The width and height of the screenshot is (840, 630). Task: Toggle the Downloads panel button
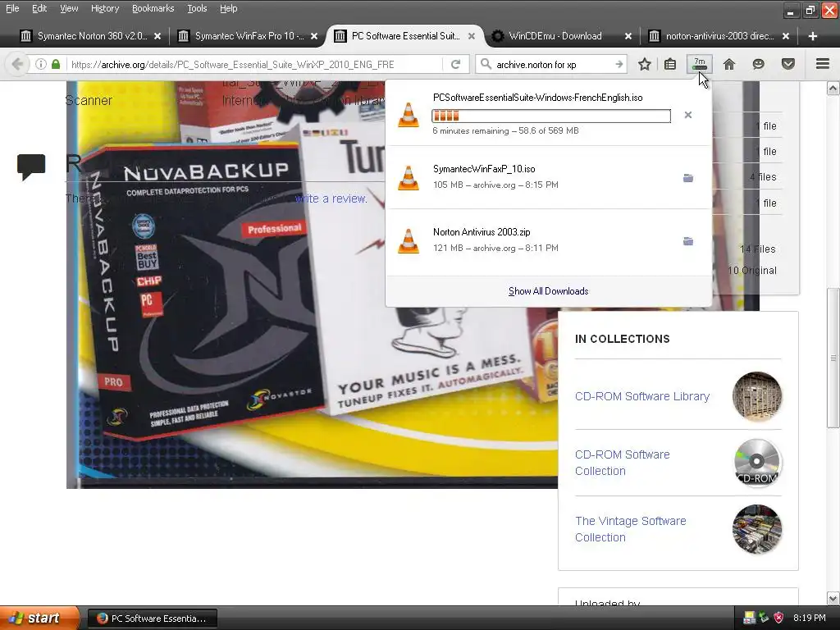coord(700,64)
